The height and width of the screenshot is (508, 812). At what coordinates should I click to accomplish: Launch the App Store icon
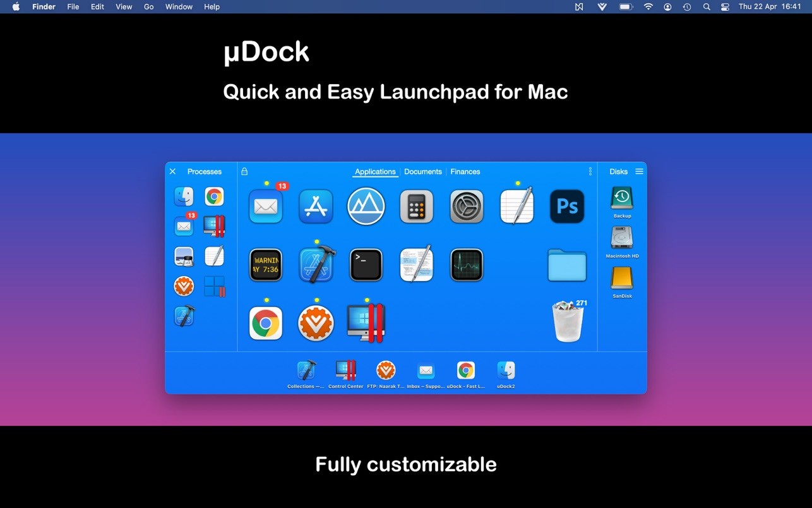[316, 206]
